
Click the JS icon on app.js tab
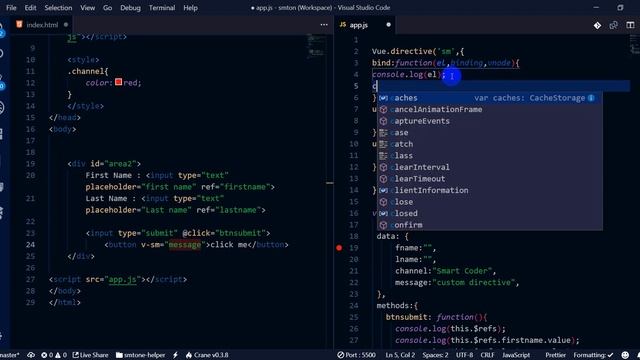click(x=343, y=25)
